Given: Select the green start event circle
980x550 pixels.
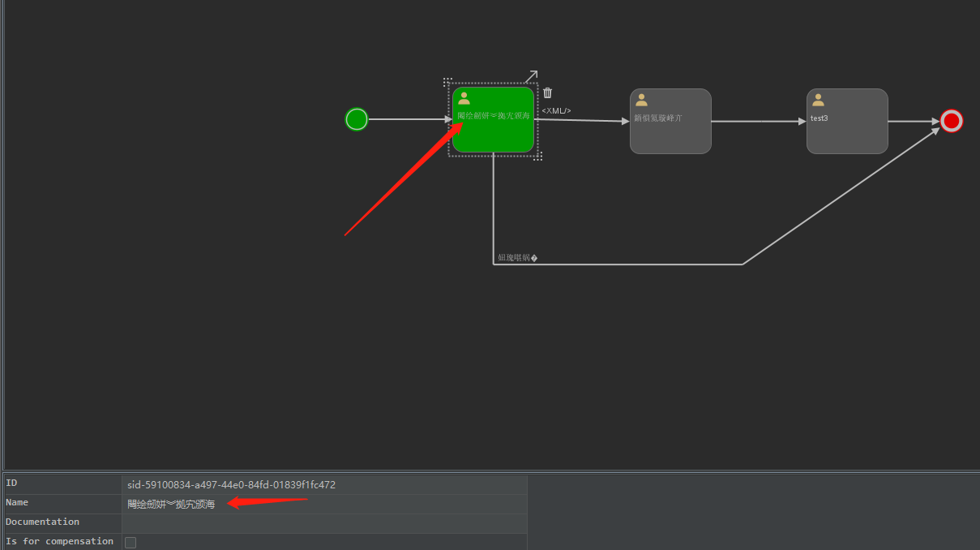Looking at the screenshot, I should [x=356, y=118].
